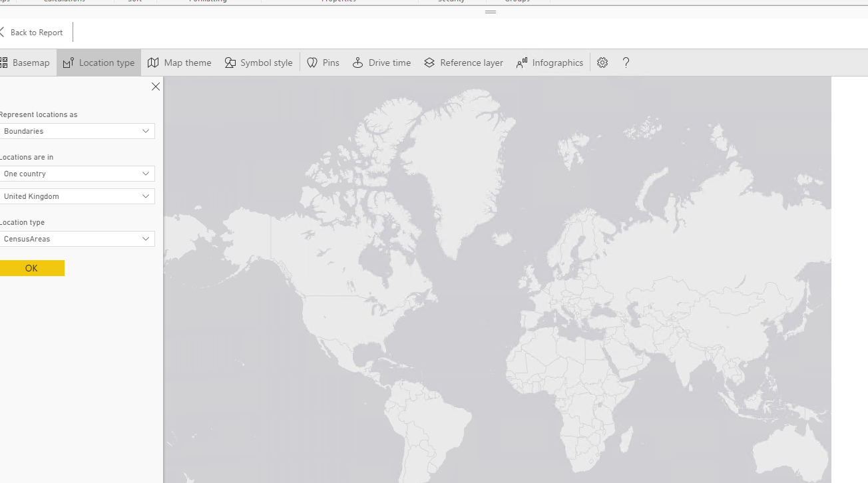
Task: Open Symbol style settings
Action: (x=258, y=63)
